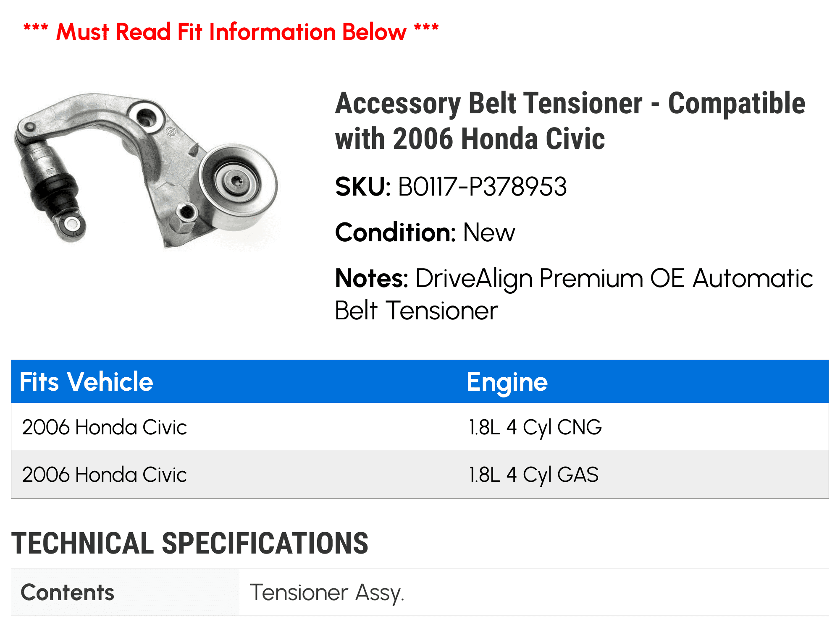The image size is (840, 627).
Task: Click the Condition: New text
Action: 425,233
